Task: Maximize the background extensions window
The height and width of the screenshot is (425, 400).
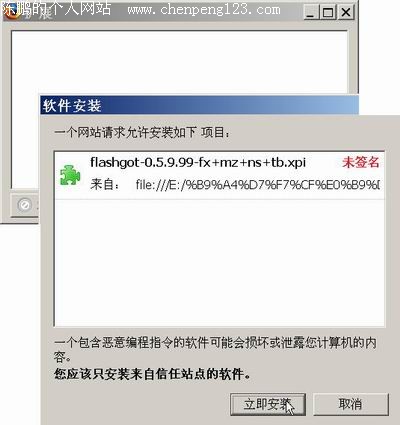Action: (328, 13)
